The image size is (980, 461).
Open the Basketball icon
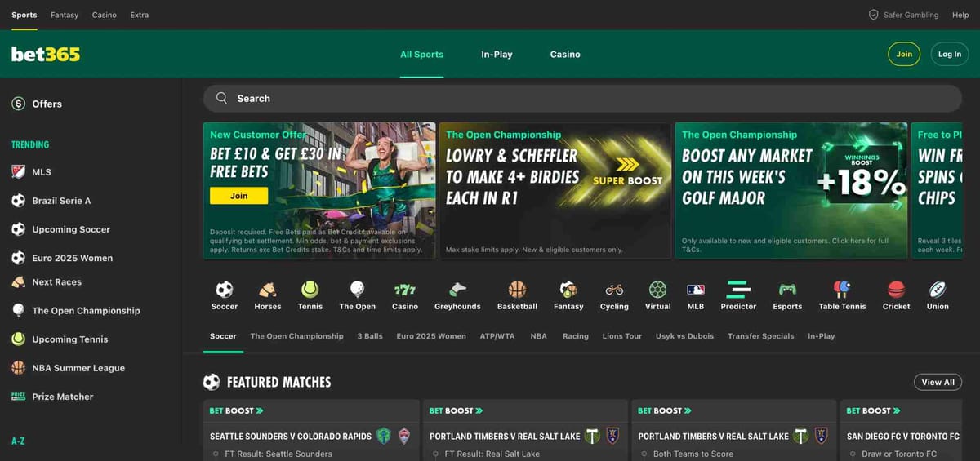pos(517,290)
